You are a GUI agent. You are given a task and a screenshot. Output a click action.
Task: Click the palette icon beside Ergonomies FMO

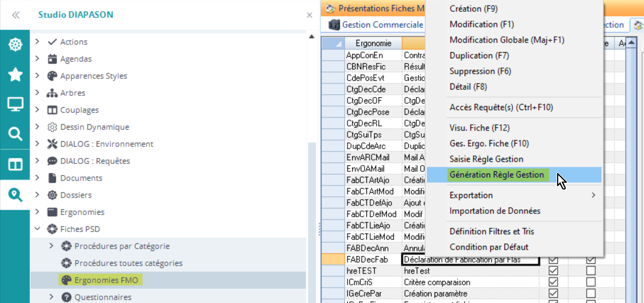click(x=66, y=280)
